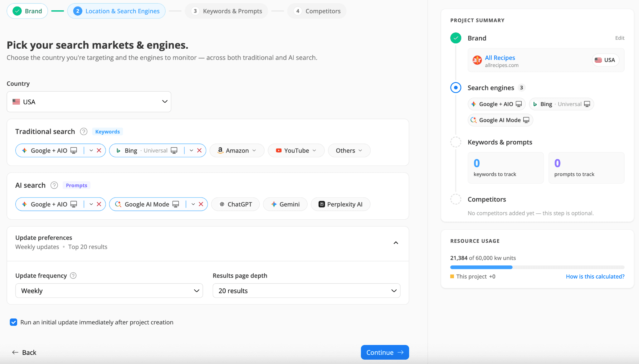Add Gemini as AI search engine
Screen dimensions: 639x364
pyautogui.click(x=285, y=204)
